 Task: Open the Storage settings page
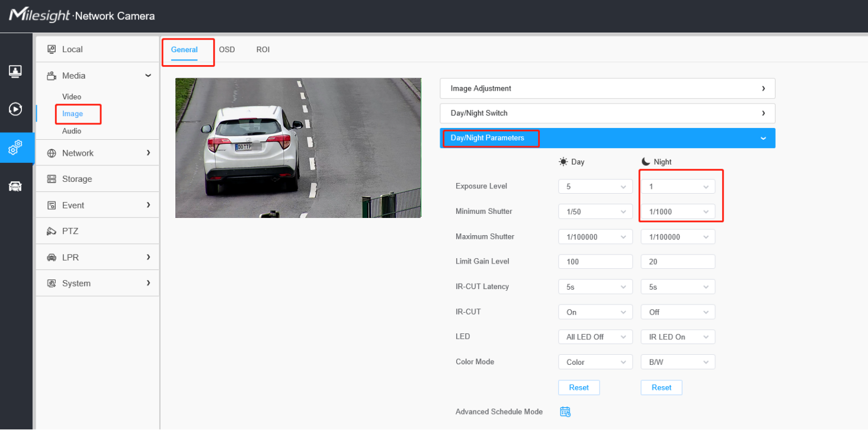[97, 179]
